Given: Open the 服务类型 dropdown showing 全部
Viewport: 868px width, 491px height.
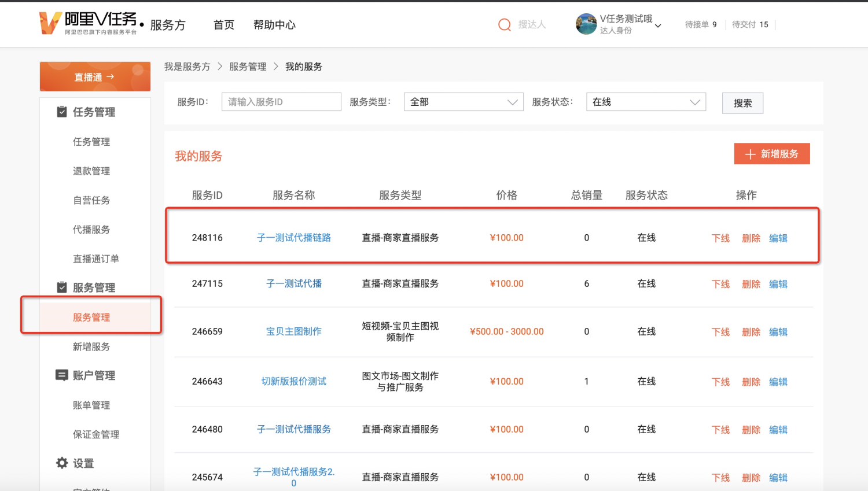Looking at the screenshot, I should pos(464,102).
